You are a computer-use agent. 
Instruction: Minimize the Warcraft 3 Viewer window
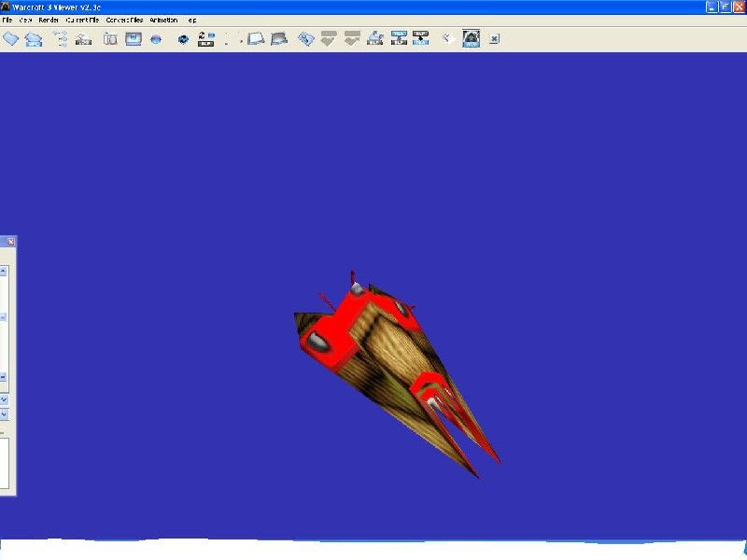tap(712, 7)
